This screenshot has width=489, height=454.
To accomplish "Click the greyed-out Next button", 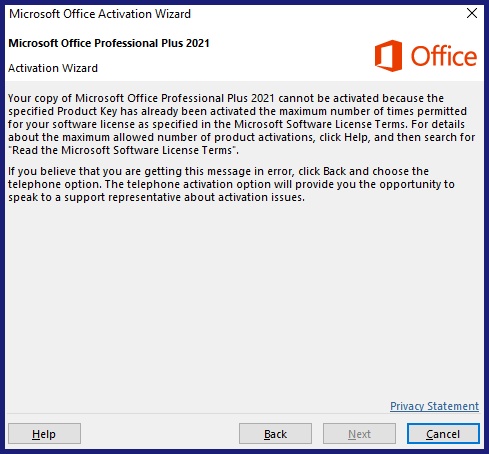I will 359,434.
